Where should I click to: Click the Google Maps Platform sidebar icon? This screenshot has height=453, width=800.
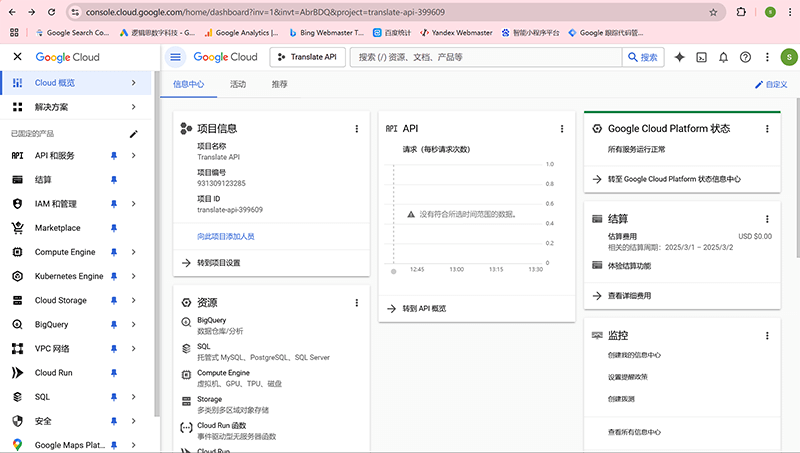click(17, 445)
